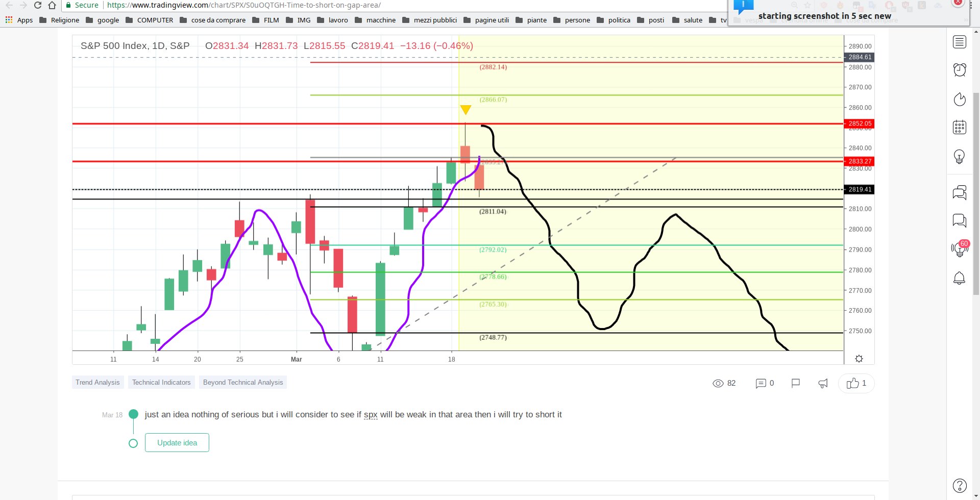Open the ideas stream icon with 60 badge
Image resolution: width=980 pixels, height=500 pixels.
[960, 249]
